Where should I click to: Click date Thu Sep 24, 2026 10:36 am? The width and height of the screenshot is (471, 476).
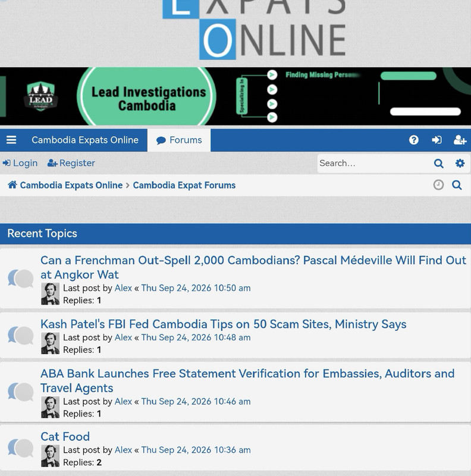(x=196, y=450)
